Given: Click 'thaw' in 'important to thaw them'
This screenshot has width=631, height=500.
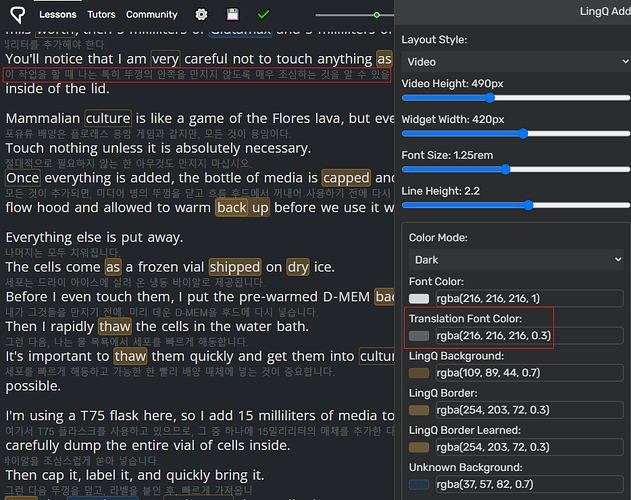Looking at the screenshot, I should coord(130,356).
